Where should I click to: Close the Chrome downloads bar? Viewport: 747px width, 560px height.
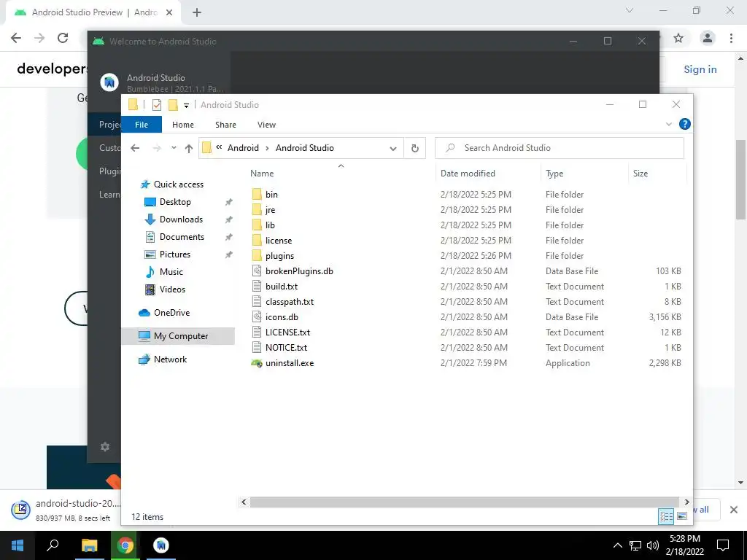click(734, 510)
